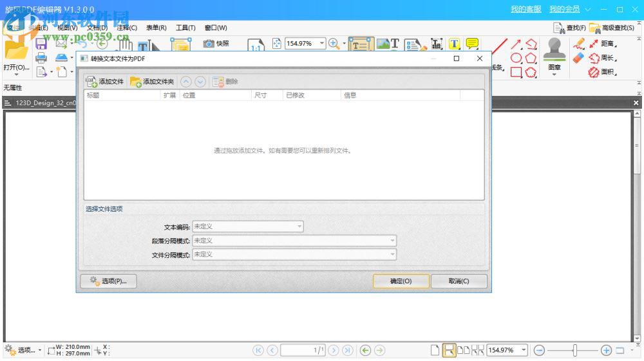The width and height of the screenshot is (644, 361).
Task: Expand the Stamp (图章) dropdown arrow
Action: point(554,75)
